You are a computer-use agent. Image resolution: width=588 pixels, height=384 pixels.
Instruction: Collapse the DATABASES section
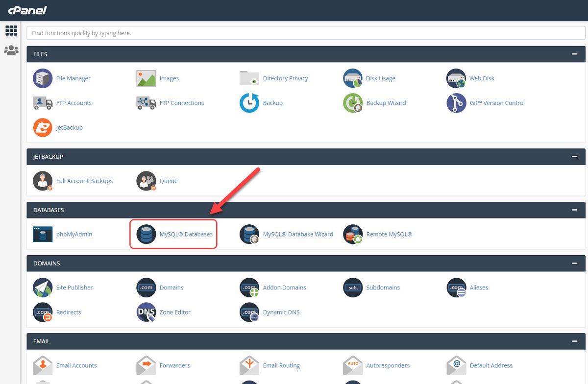point(574,210)
